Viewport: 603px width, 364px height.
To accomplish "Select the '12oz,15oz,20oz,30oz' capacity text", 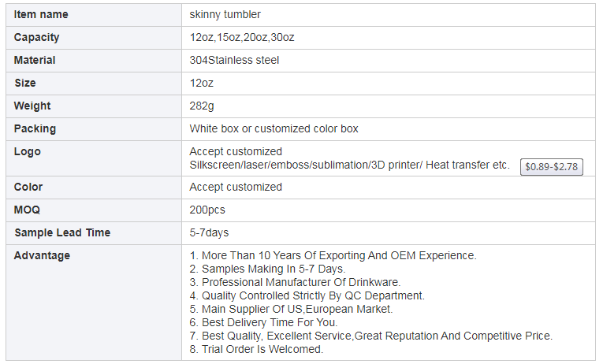I will point(242,37).
